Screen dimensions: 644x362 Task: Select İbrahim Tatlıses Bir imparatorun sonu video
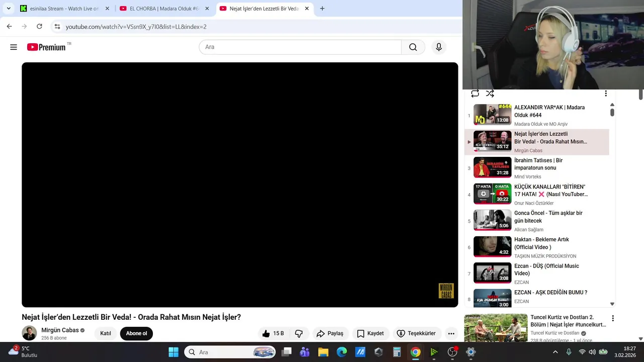[x=536, y=168]
